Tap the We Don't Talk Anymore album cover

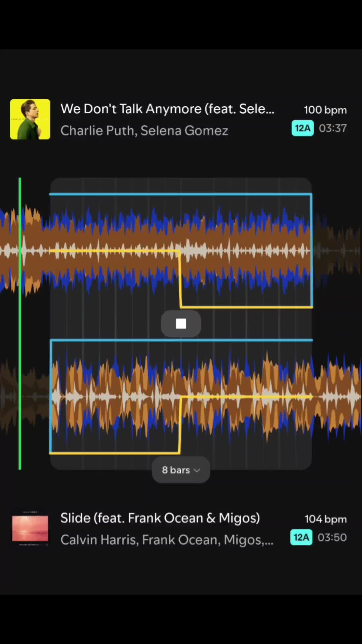click(30, 119)
